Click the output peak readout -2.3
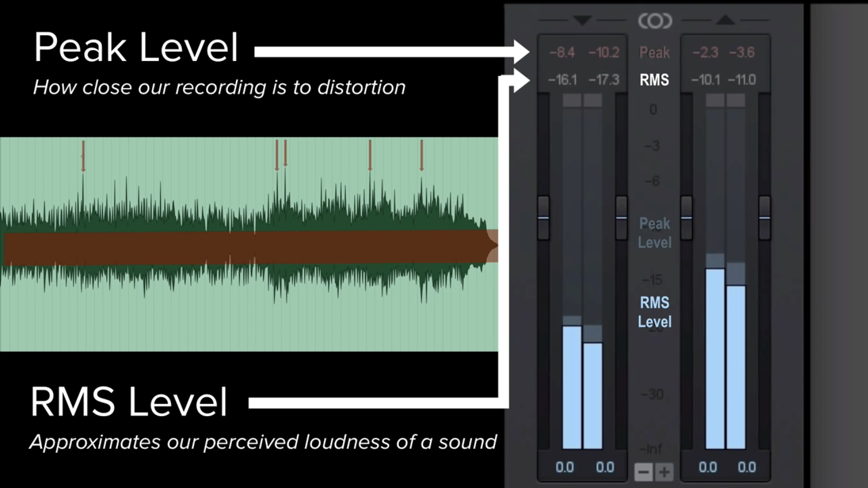Screen dimensions: 868x488 pos(705,52)
